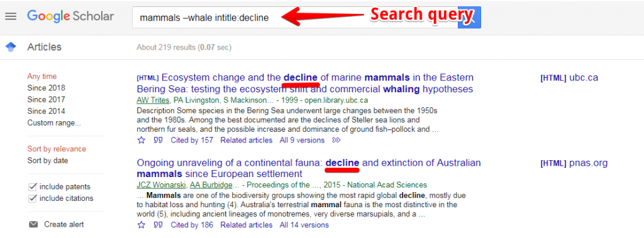Expand more options arrows on first result
Screen dimensions: 644x238
[x=336, y=140]
